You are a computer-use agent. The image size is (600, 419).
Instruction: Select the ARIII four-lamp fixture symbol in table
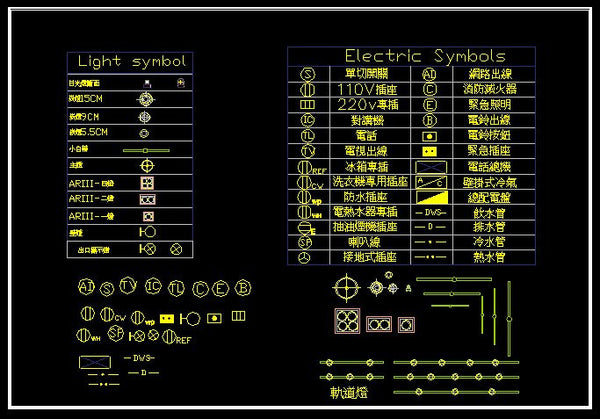coord(147,183)
